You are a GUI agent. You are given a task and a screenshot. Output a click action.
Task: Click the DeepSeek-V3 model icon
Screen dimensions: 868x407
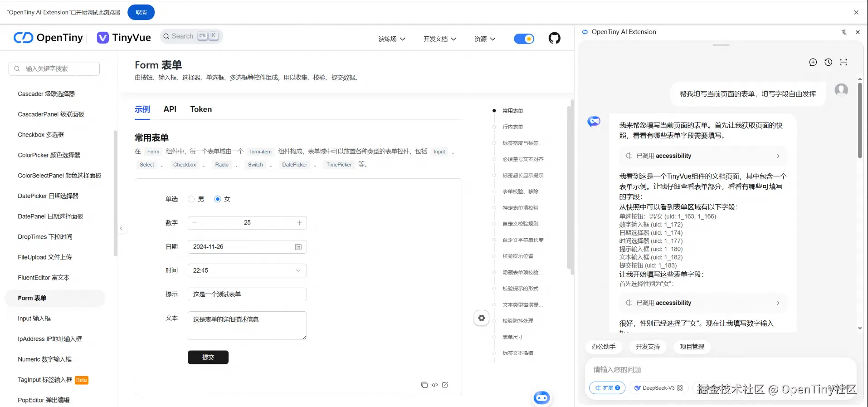coord(638,388)
